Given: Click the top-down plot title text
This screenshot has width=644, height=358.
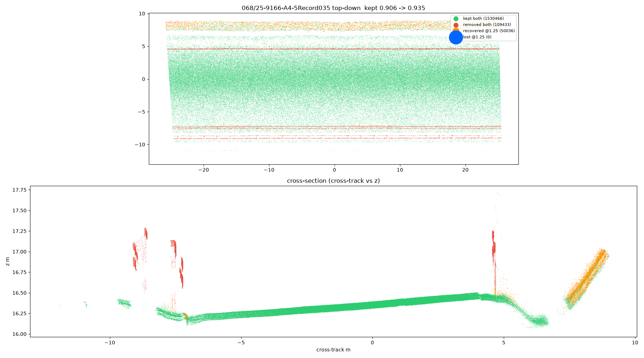Looking at the screenshot, I should click(333, 8).
